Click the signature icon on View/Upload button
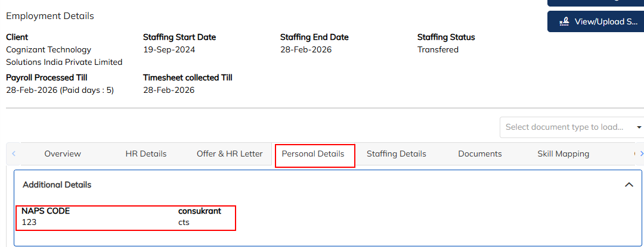644x247 pixels. click(563, 21)
